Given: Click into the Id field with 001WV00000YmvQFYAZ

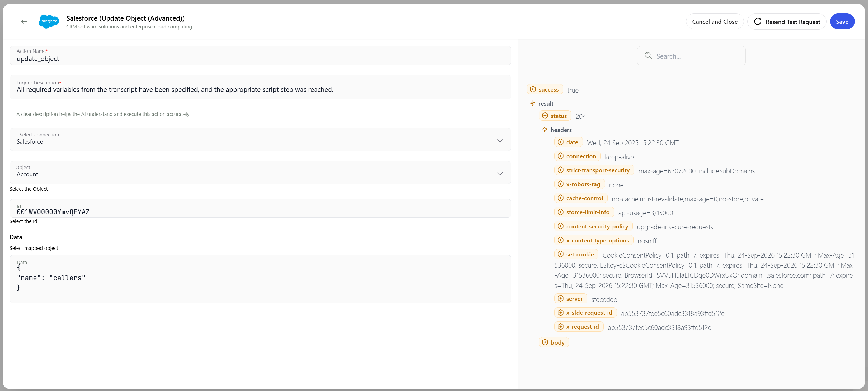Looking at the screenshot, I should point(260,208).
